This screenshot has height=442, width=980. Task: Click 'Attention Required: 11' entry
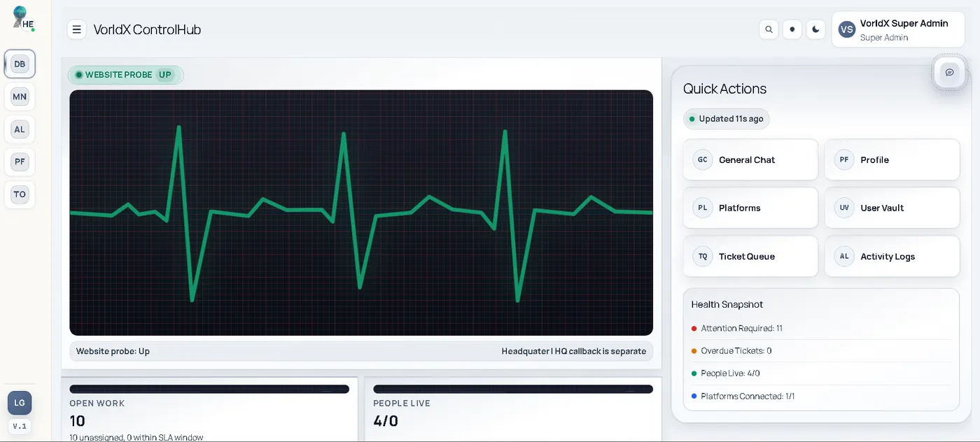pyautogui.click(x=821, y=328)
